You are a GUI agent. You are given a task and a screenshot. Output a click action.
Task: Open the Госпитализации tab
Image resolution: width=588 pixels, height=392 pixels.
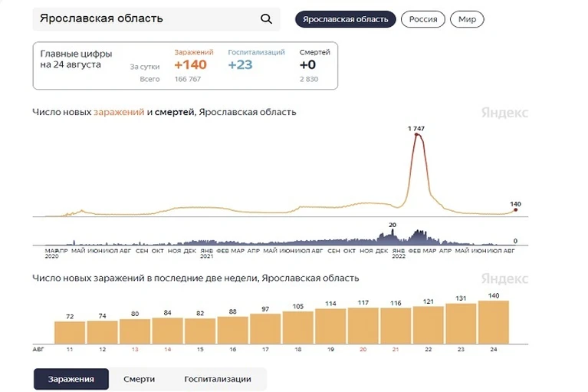tap(218, 379)
